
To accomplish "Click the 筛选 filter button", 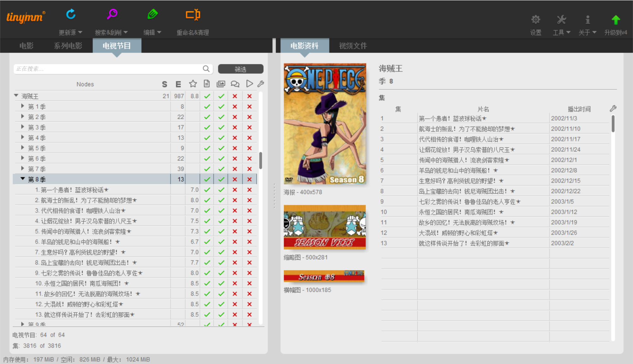I will (x=240, y=69).
